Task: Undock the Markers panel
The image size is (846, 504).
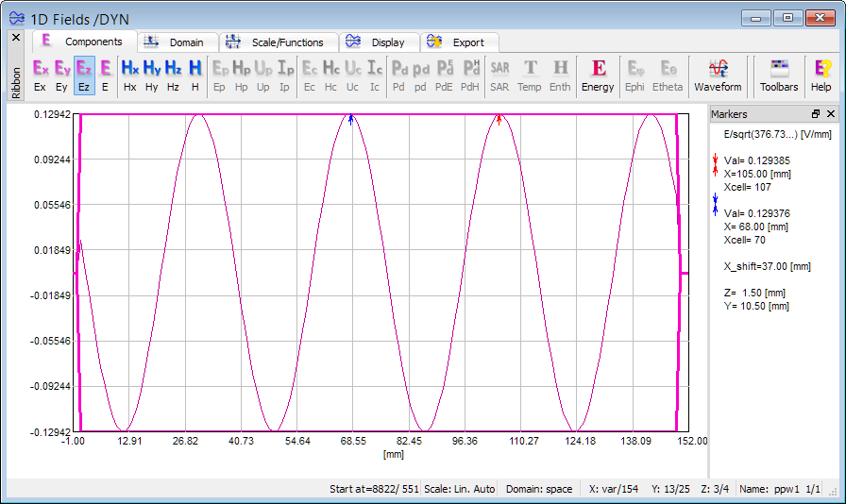Action: point(816,114)
